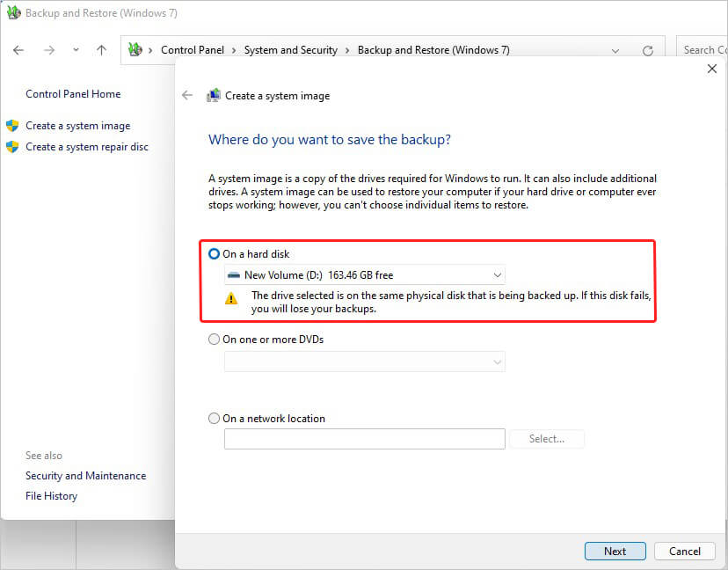
Task: Click the Backup and Restore title bar icon
Action: click(13, 12)
